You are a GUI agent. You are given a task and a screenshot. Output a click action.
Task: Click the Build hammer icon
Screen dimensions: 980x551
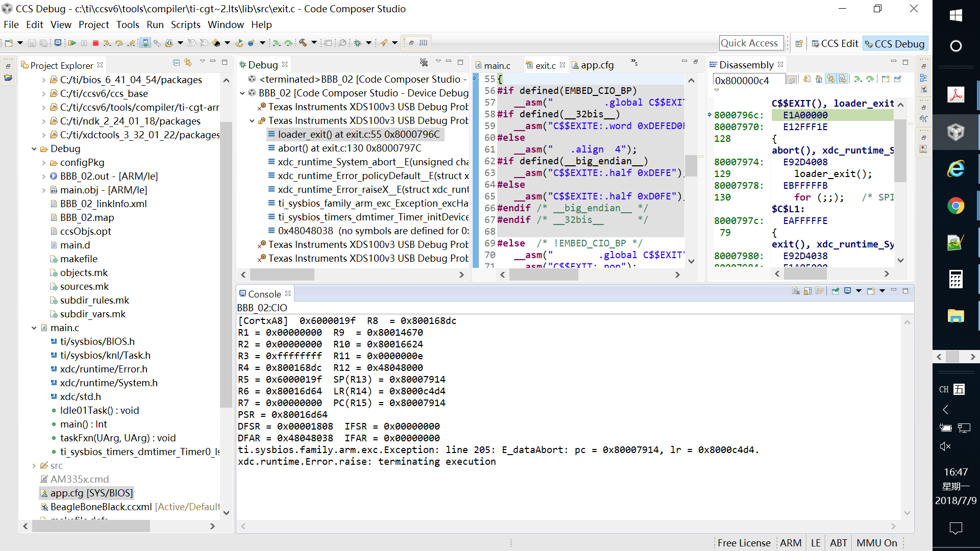[x=303, y=43]
